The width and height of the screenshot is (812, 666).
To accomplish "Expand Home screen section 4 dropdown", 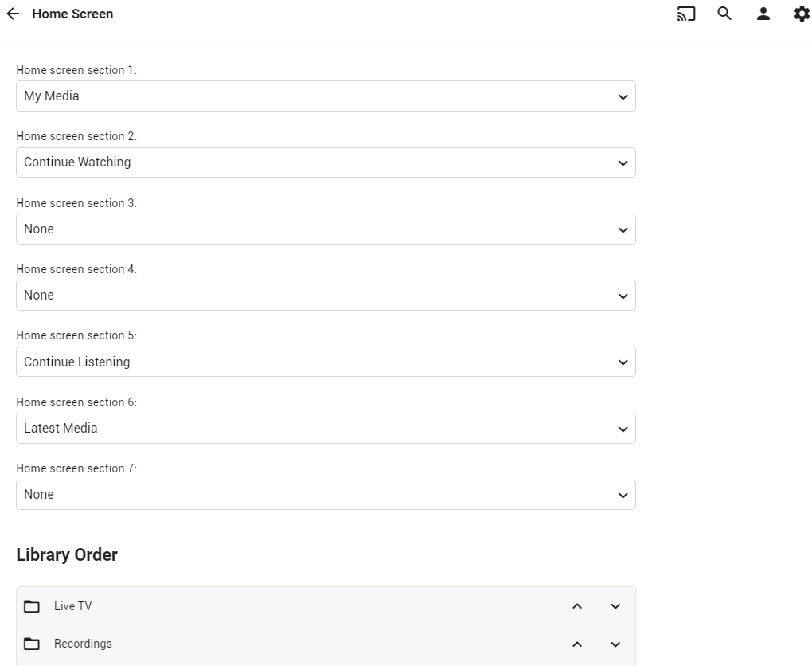I will coord(326,296).
